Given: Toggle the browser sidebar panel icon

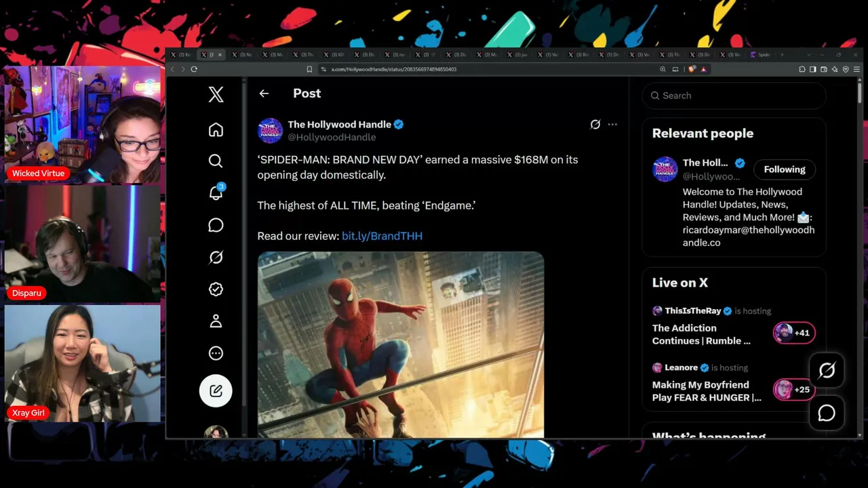Looking at the screenshot, I should tap(812, 69).
